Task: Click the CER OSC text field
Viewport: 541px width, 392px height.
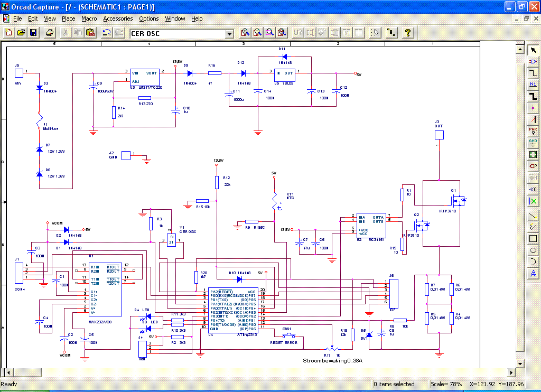Action: (177, 34)
